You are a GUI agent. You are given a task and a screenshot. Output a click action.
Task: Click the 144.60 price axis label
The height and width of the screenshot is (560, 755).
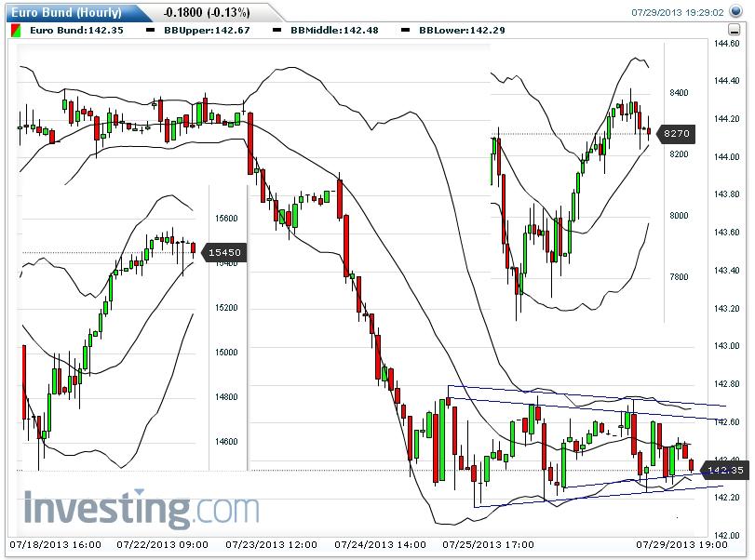pyautogui.click(x=726, y=44)
